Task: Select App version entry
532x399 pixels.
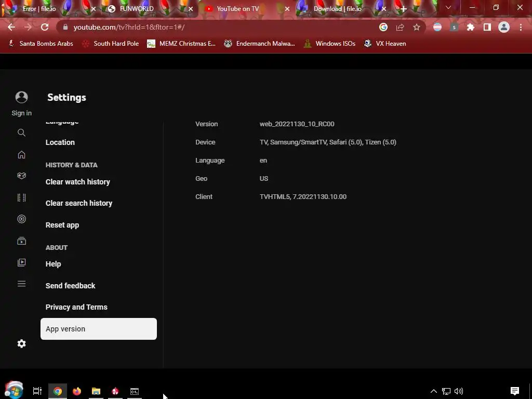Action: [x=98, y=329]
